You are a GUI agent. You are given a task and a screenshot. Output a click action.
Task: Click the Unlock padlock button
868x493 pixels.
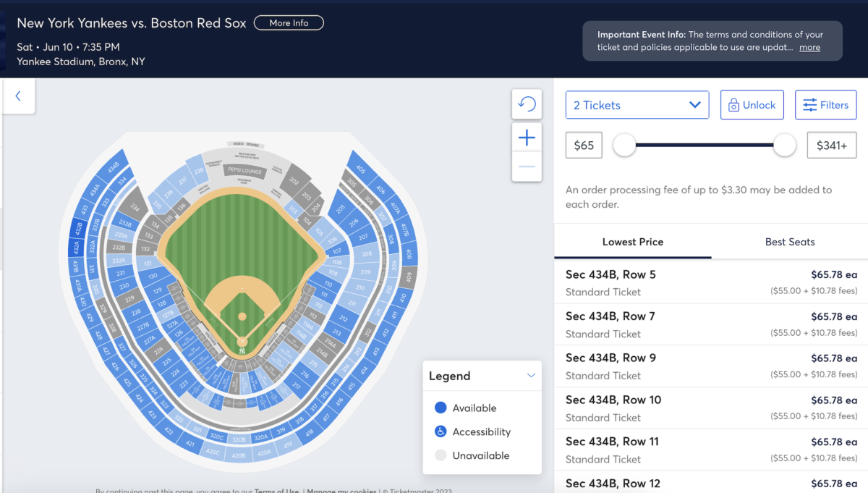click(752, 104)
